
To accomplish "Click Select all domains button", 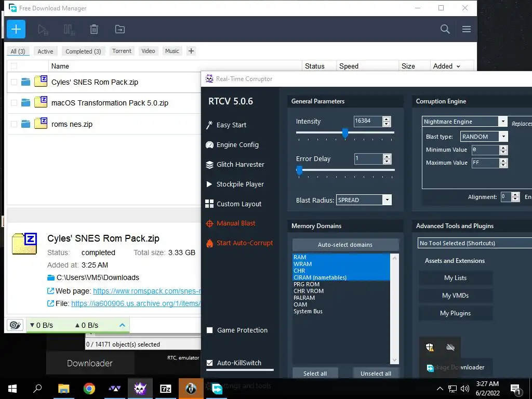I will pos(315,373).
